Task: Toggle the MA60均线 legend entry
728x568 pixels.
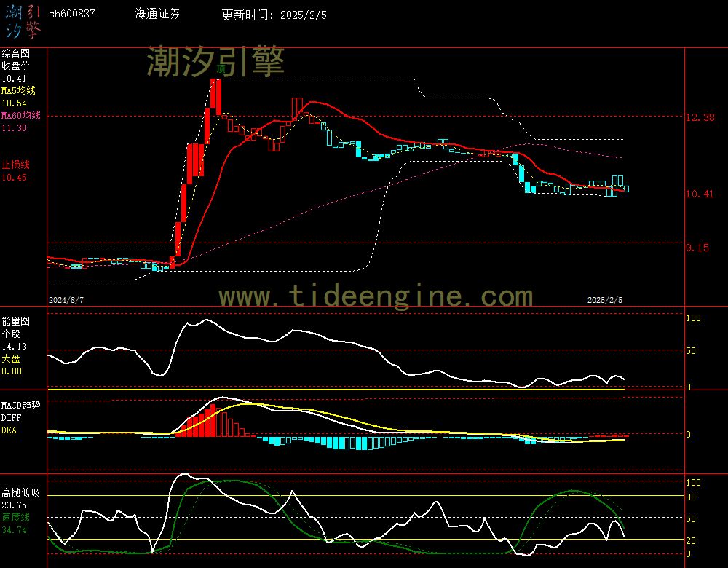Action: coord(20,115)
